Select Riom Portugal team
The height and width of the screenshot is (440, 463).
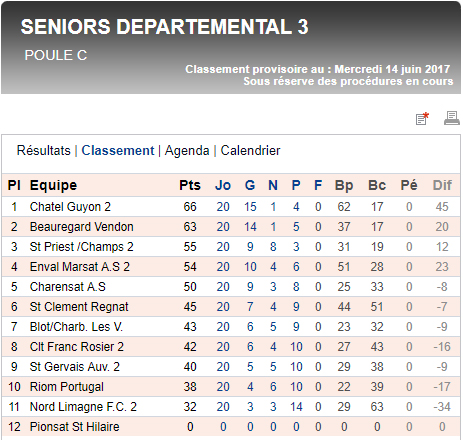click(67, 387)
